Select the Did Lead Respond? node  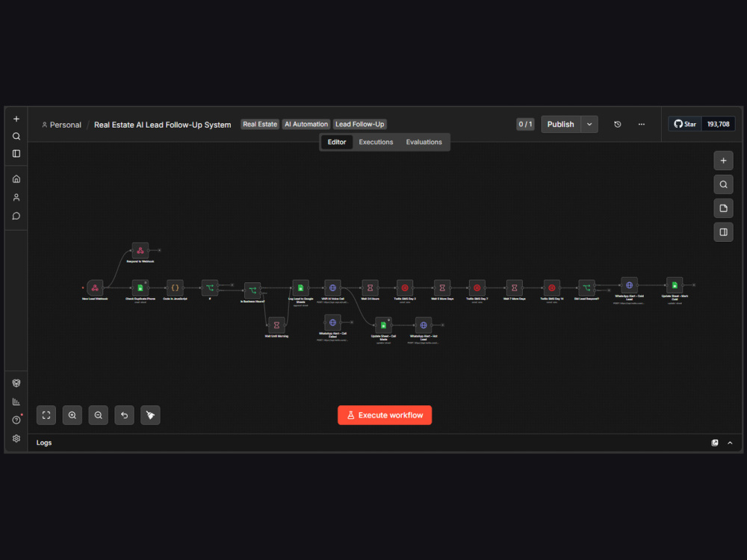tap(586, 287)
